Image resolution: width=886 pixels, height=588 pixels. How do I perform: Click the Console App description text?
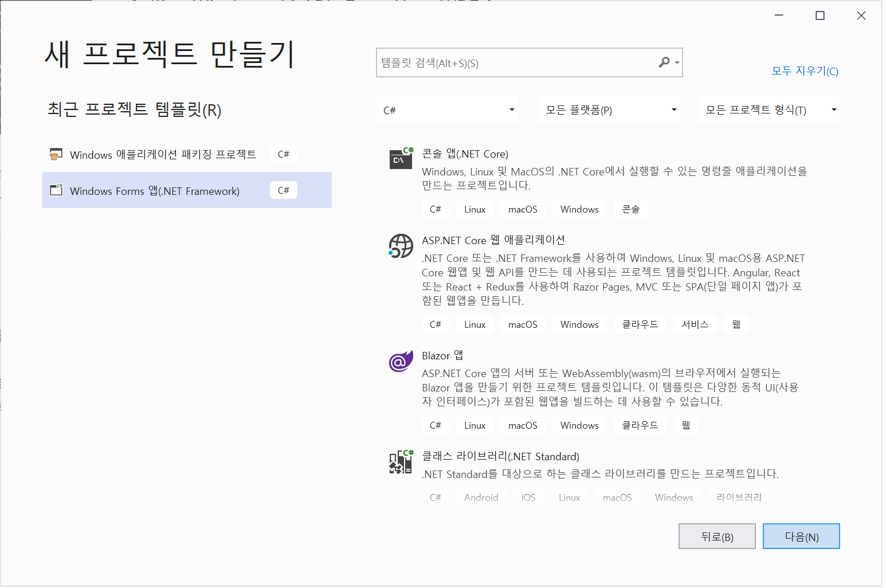614,178
